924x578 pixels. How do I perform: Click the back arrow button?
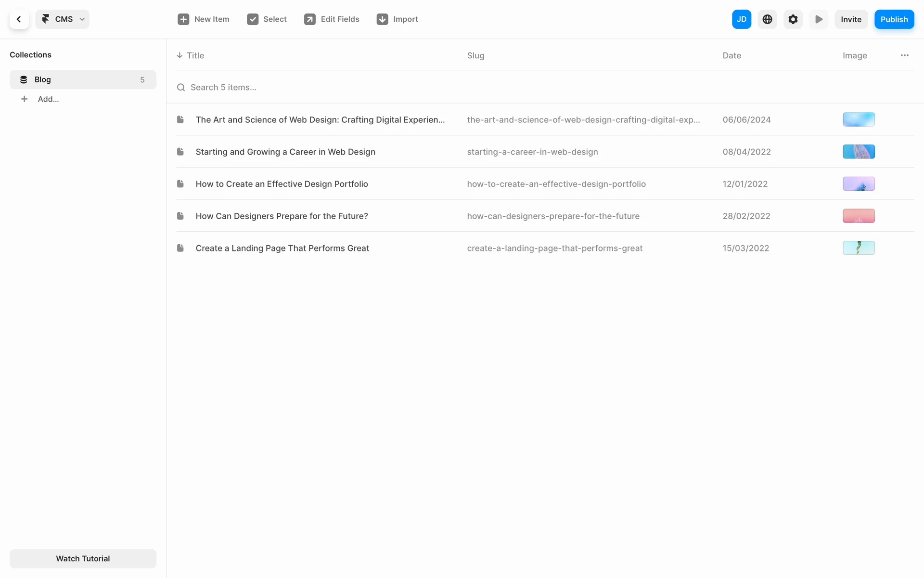[19, 19]
